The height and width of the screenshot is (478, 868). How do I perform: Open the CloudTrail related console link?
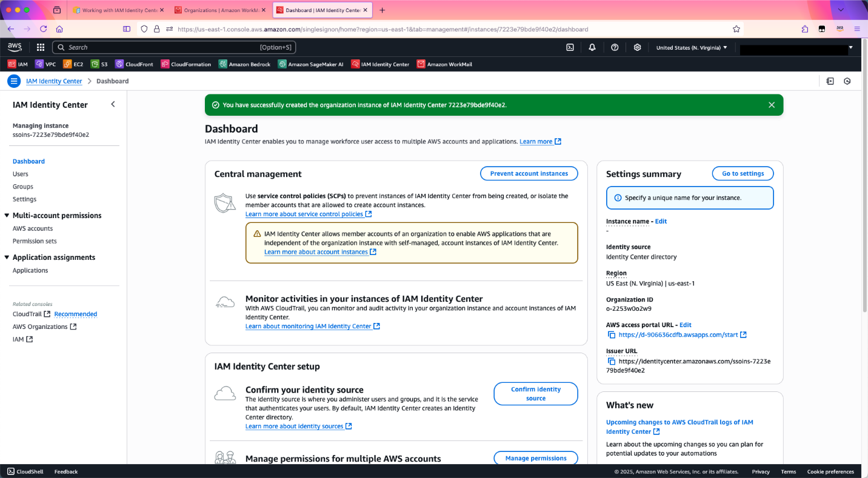(32, 314)
